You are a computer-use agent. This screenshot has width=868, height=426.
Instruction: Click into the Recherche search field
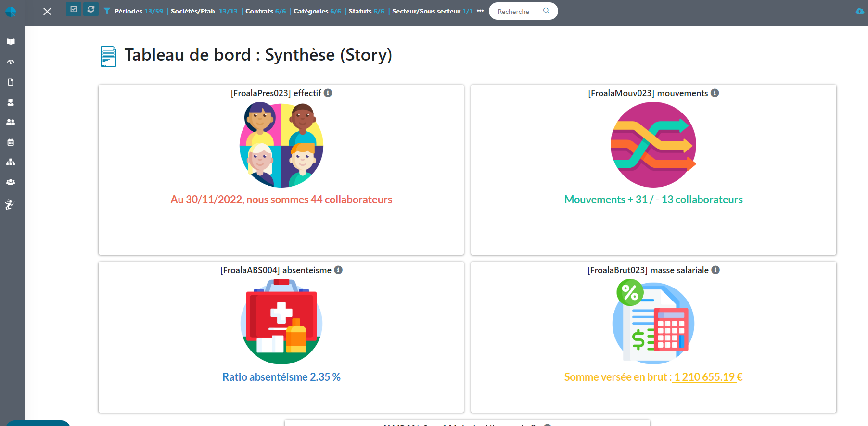click(518, 11)
